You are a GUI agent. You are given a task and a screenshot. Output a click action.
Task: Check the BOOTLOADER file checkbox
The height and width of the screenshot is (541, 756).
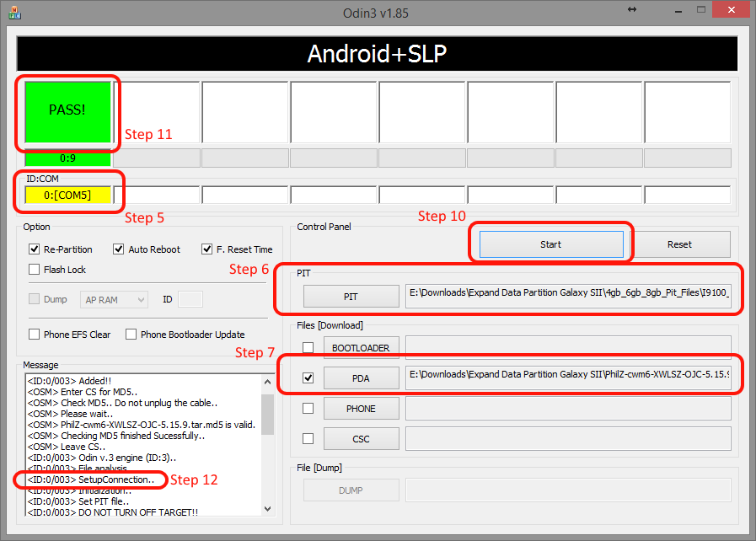tap(308, 348)
